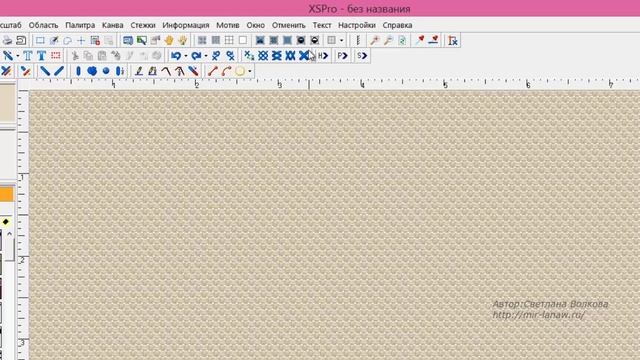Screen dimensions: 640x360
Task: Click the Ix icon at toolbar end
Action: click(453, 40)
